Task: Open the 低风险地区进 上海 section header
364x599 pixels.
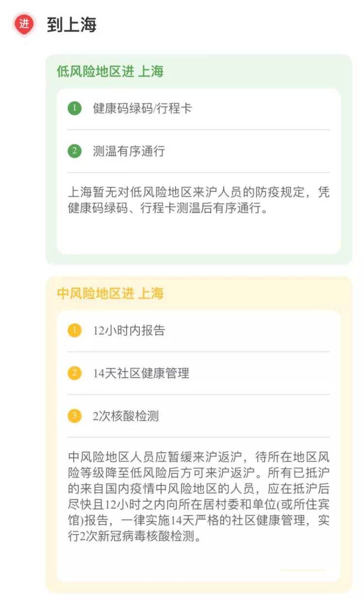Action: [110, 72]
